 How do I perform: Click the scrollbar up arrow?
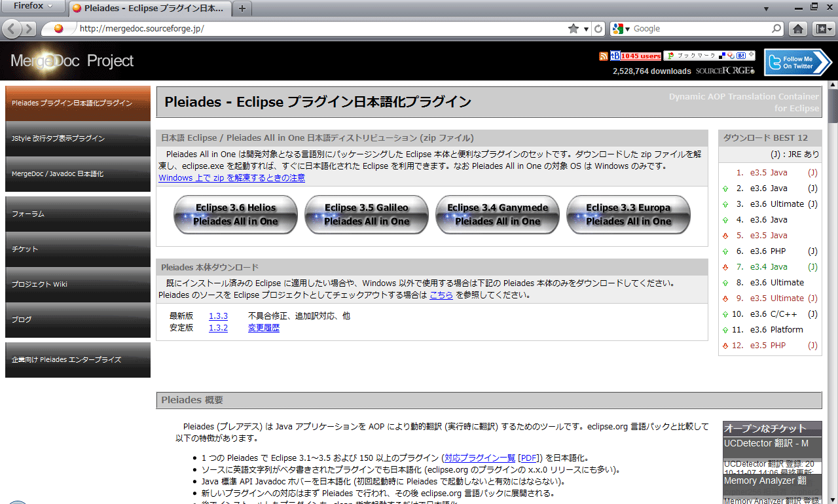(833, 84)
